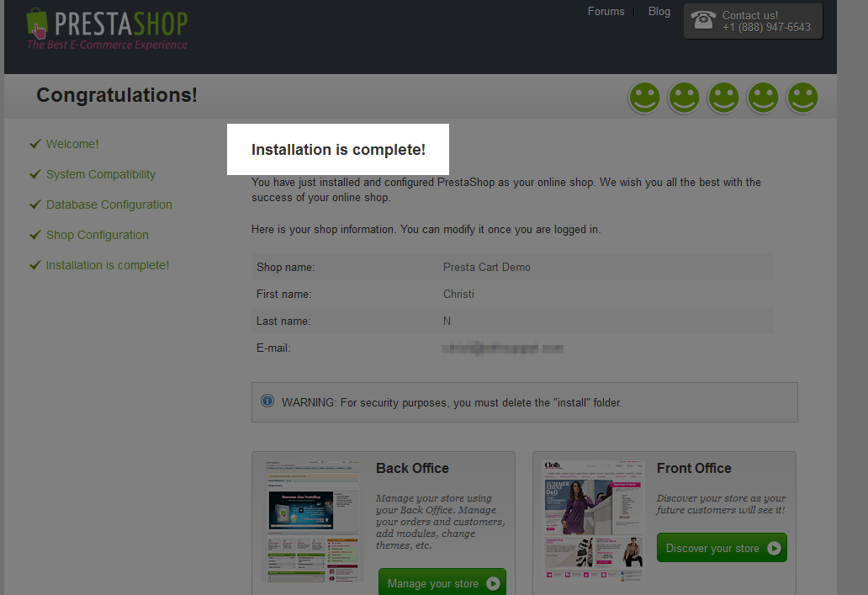Click the Contact us phone number box
The width and height of the screenshot is (868, 595).
(753, 21)
